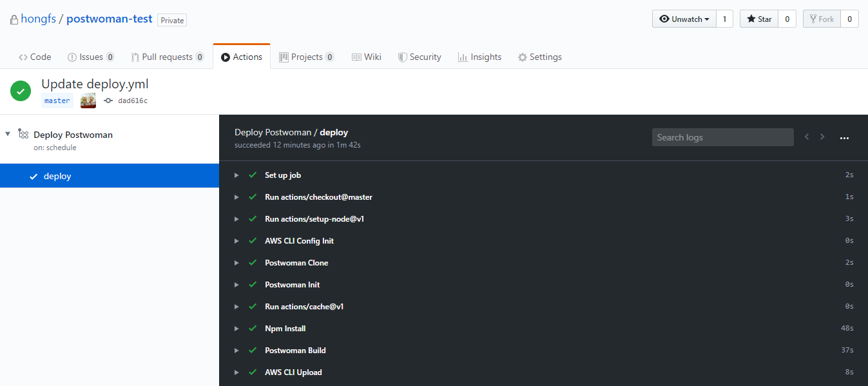Go to next search result arrow

[822, 137]
